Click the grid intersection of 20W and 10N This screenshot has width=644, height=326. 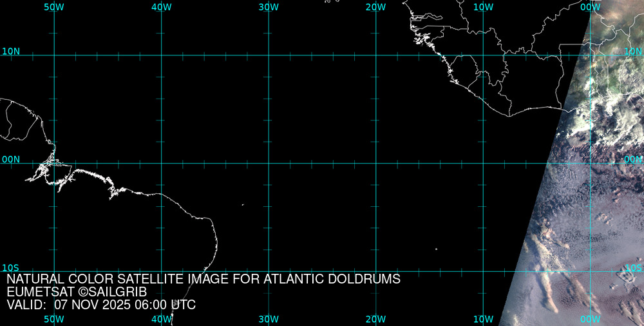(375, 55)
